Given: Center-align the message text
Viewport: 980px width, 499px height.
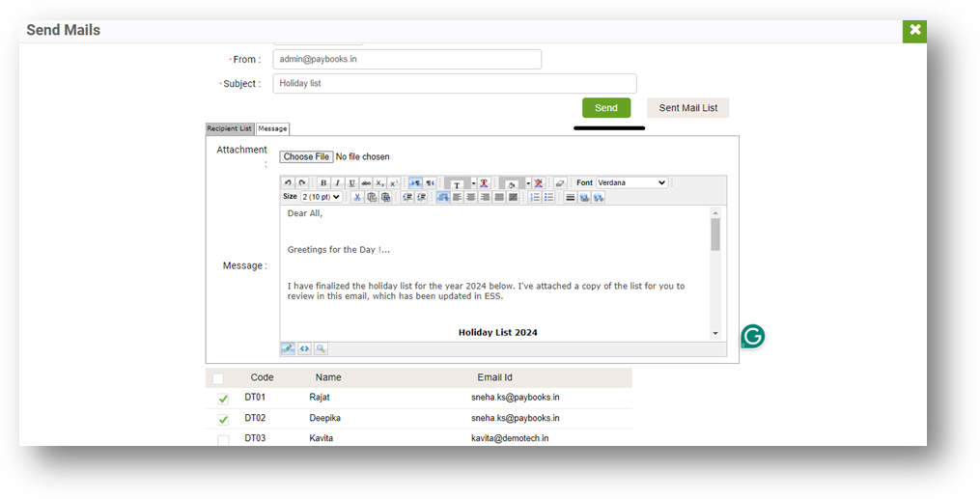Looking at the screenshot, I should (x=470, y=197).
